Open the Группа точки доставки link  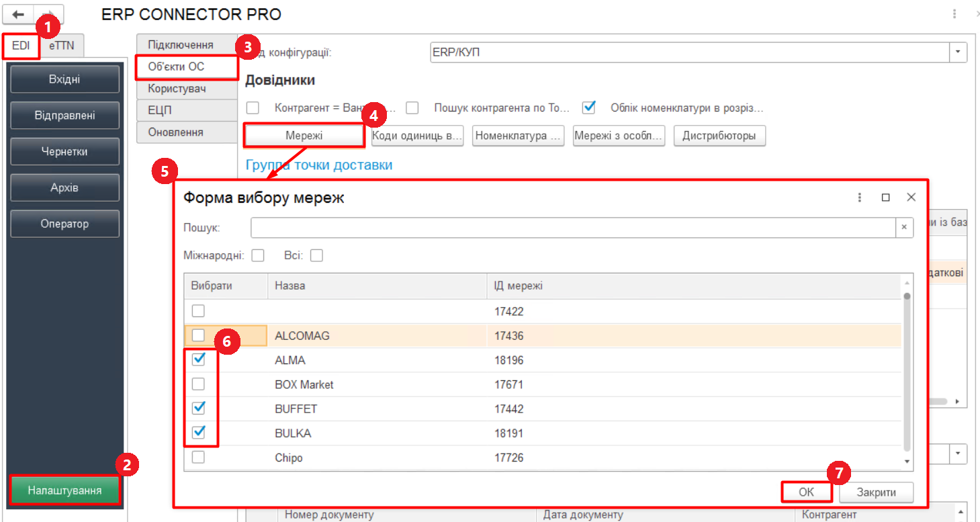tap(319, 165)
